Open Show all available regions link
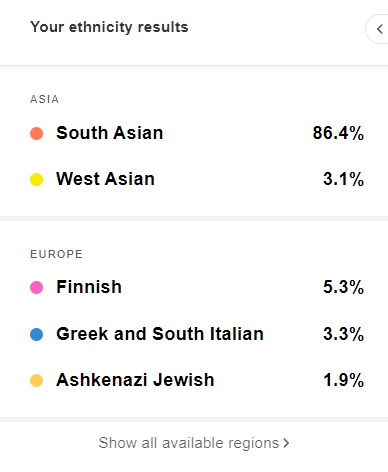Image resolution: width=388 pixels, height=472 pixels. pyautogui.click(x=194, y=443)
